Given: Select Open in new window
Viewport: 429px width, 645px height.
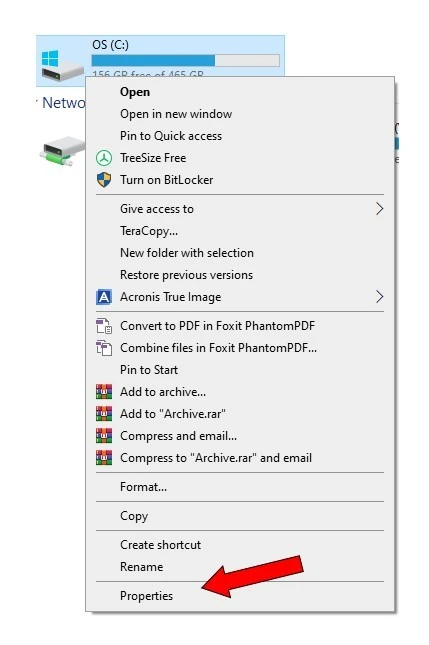Looking at the screenshot, I should (x=176, y=114).
